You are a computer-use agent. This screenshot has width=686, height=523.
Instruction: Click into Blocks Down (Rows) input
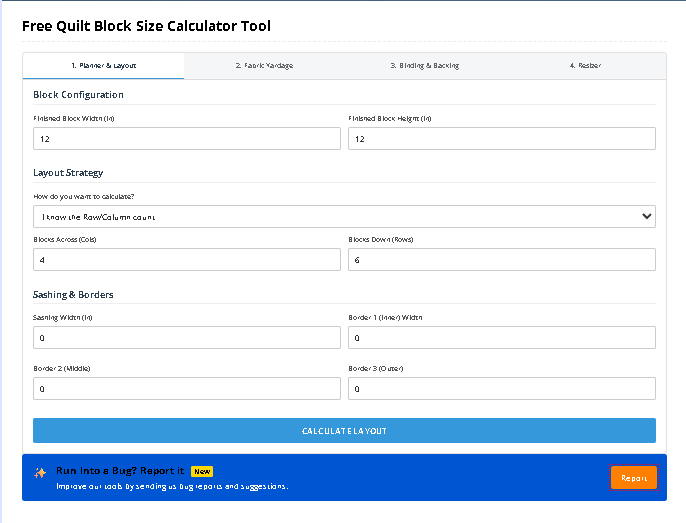click(x=502, y=260)
